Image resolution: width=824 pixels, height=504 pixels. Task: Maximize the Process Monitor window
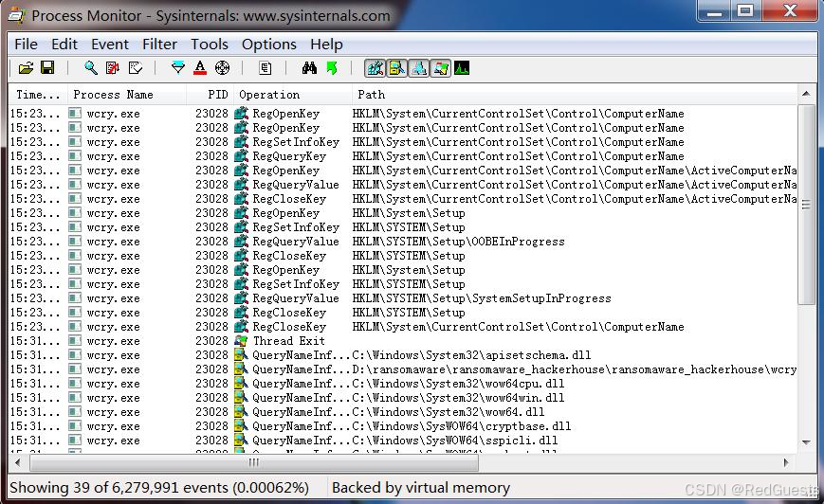pyautogui.click(x=745, y=11)
